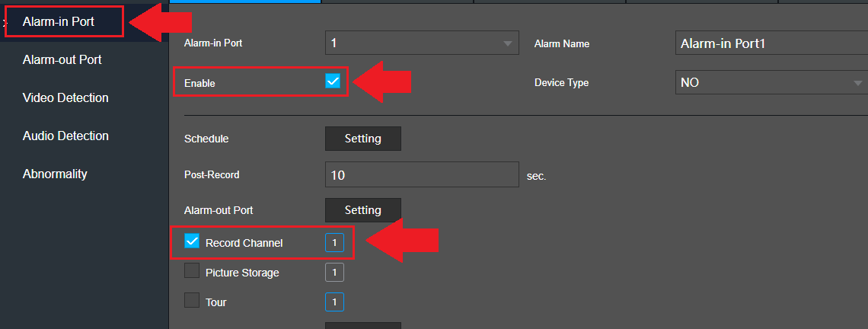Click the Device Type dropdown arrow
Viewport: 868px width, 329px height.
[858, 82]
